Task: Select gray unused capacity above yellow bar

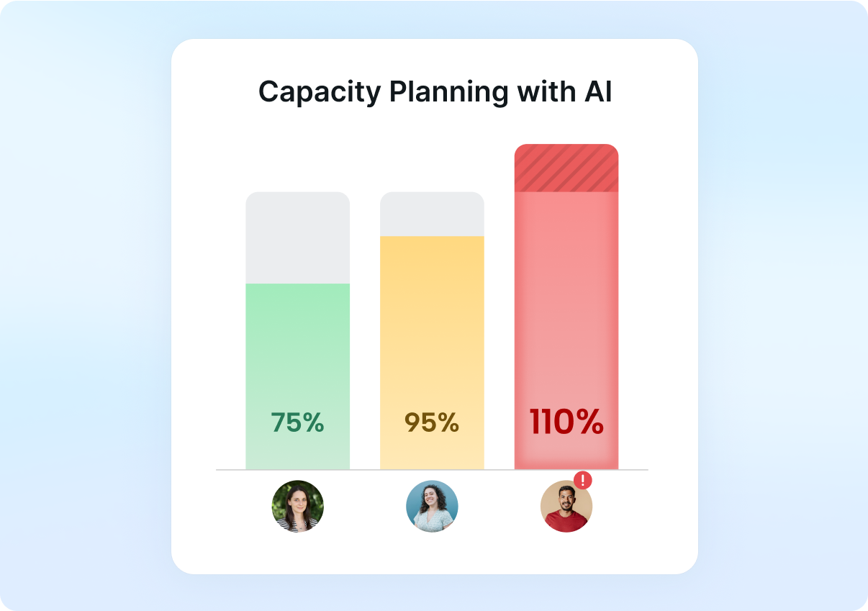Action: point(432,214)
